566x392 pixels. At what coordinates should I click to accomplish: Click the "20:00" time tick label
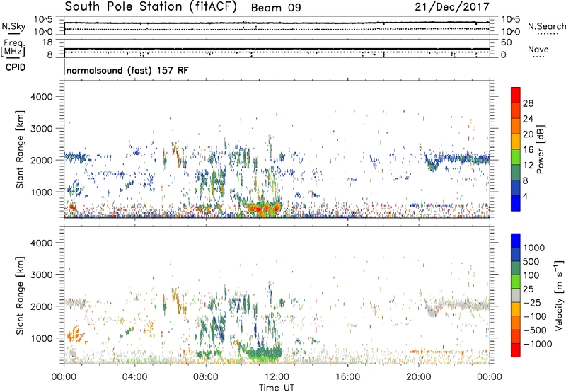click(x=419, y=377)
